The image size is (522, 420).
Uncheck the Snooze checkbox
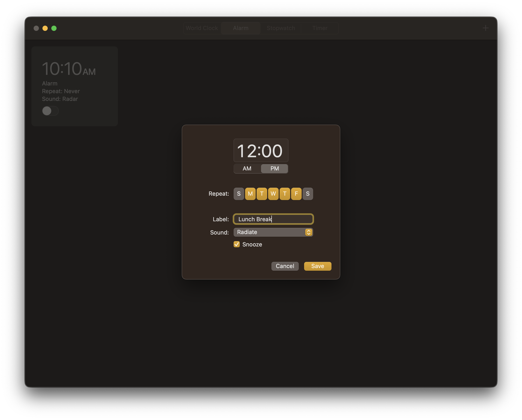click(236, 244)
